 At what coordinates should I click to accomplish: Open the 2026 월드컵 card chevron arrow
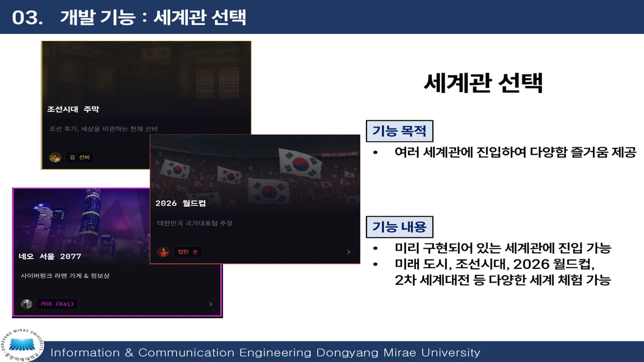(x=348, y=252)
